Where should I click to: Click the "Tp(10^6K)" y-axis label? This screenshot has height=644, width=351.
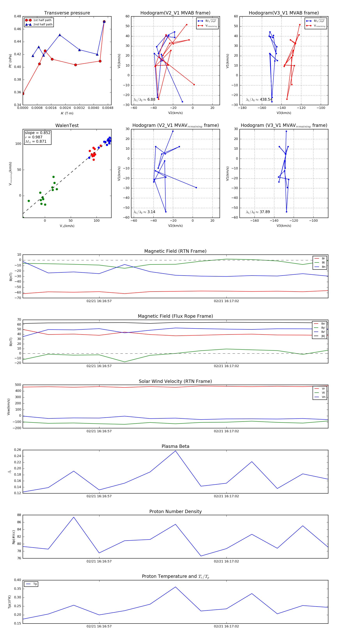[10, 602]
